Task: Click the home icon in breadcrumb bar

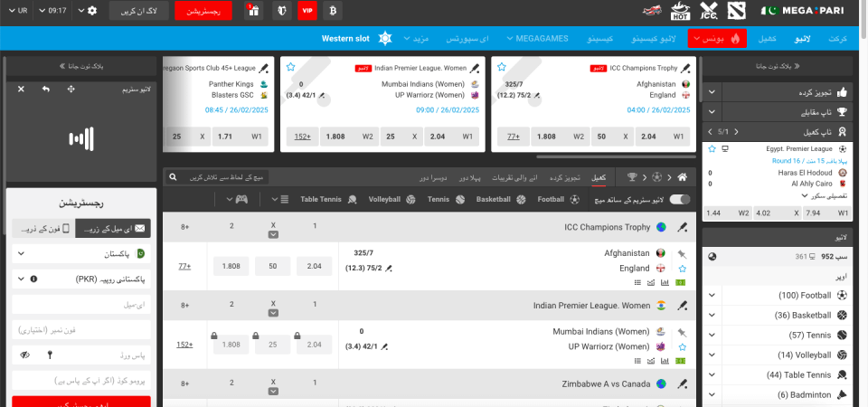Action: click(683, 176)
